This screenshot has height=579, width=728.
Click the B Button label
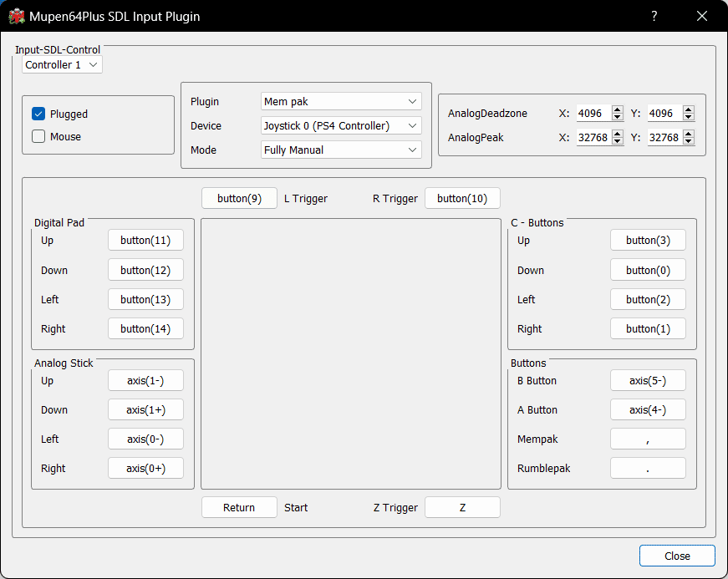[537, 380]
